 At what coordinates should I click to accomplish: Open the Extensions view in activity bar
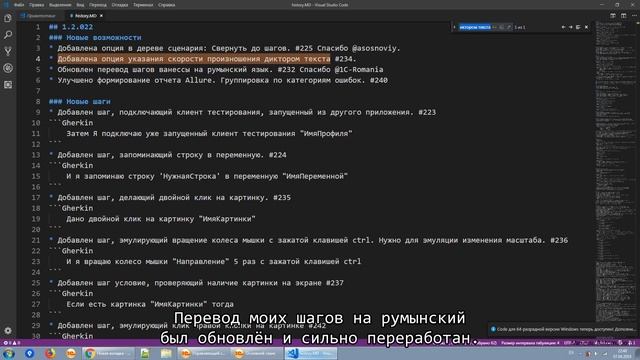[8, 85]
